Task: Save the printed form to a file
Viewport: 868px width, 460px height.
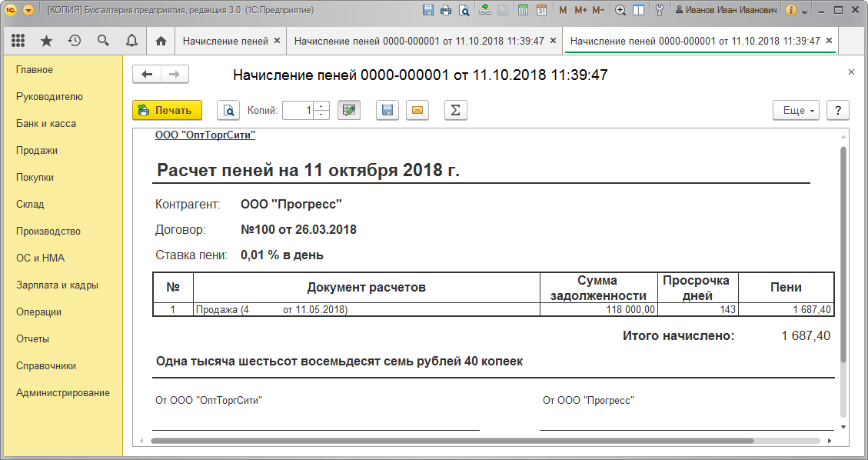Action: [387, 110]
